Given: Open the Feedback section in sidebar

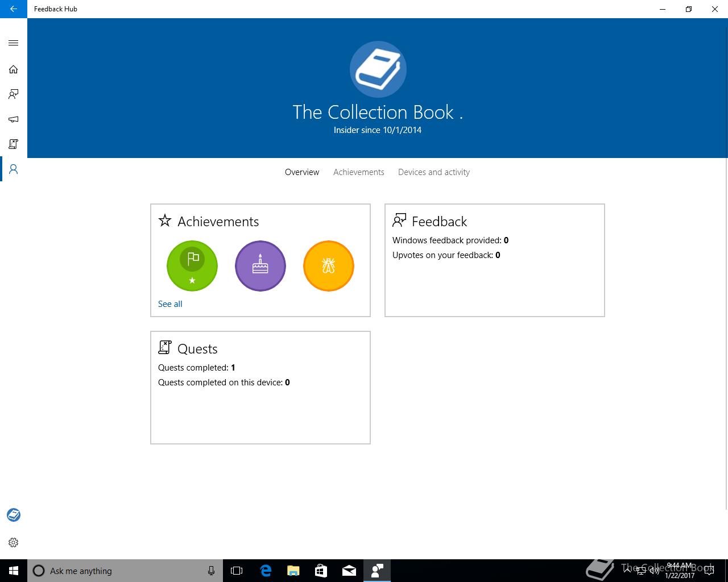Looking at the screenshot, I should point(14,94).
